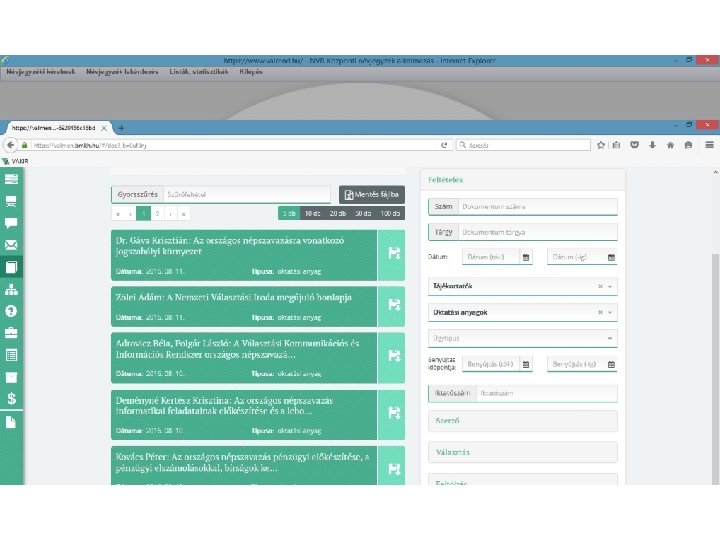Open the archive box sidebar icon
Screen dimensions: 720x540
point(11,377)
